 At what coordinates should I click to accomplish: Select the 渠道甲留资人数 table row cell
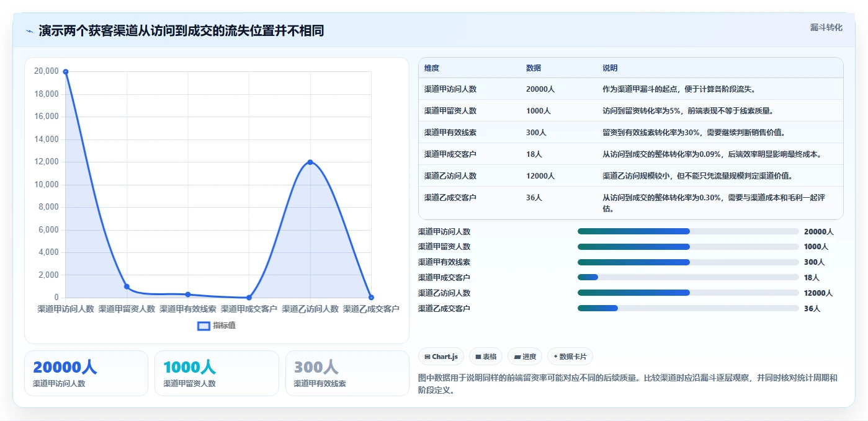click(450, 111)
